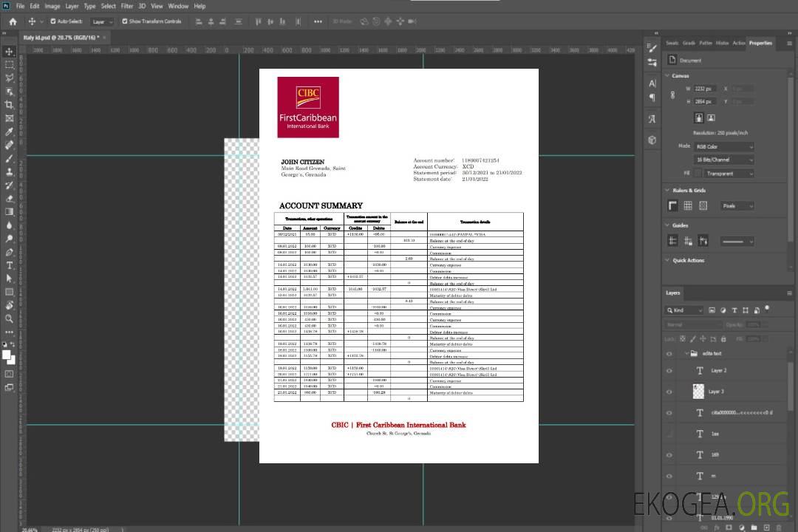Select the Crop tool
The image size is (798, 532).
[x=9, y=105]
